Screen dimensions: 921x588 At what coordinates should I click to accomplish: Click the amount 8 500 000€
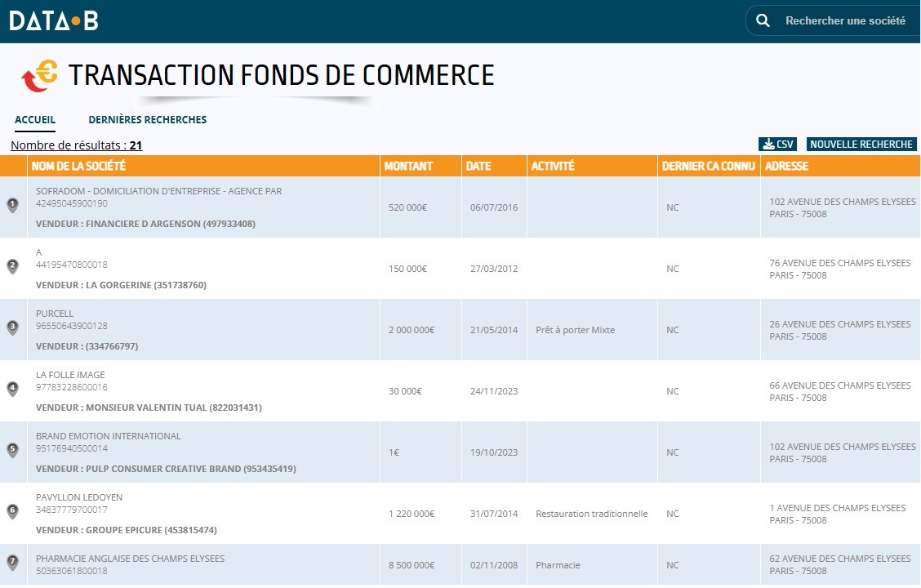412,565
